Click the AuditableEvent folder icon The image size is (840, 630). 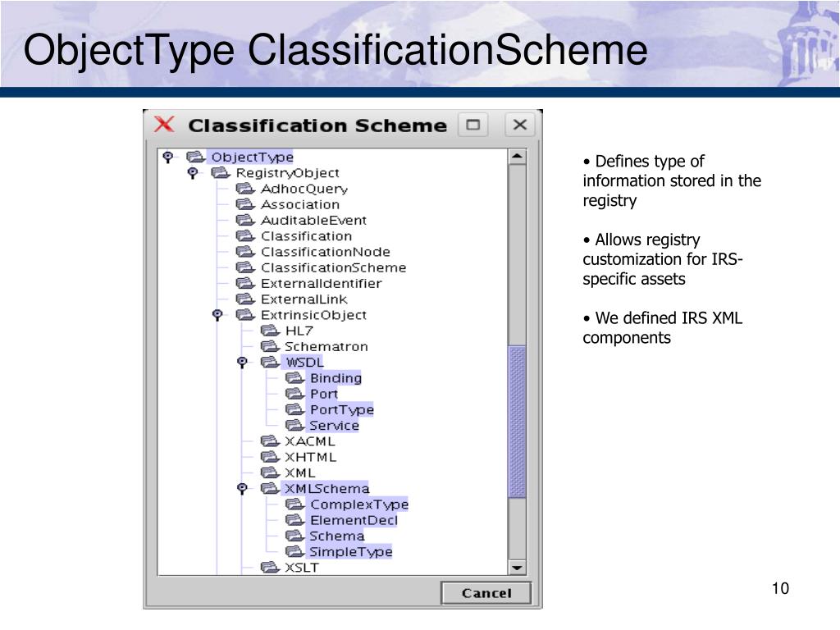point(244,220)
